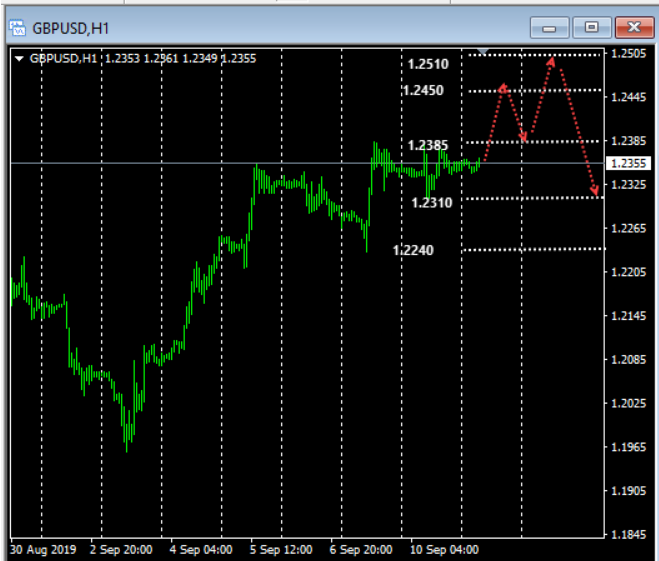Click the 1.2205 price scale value
Viewport: 659px width, 561px height.
tap(629, 272)
